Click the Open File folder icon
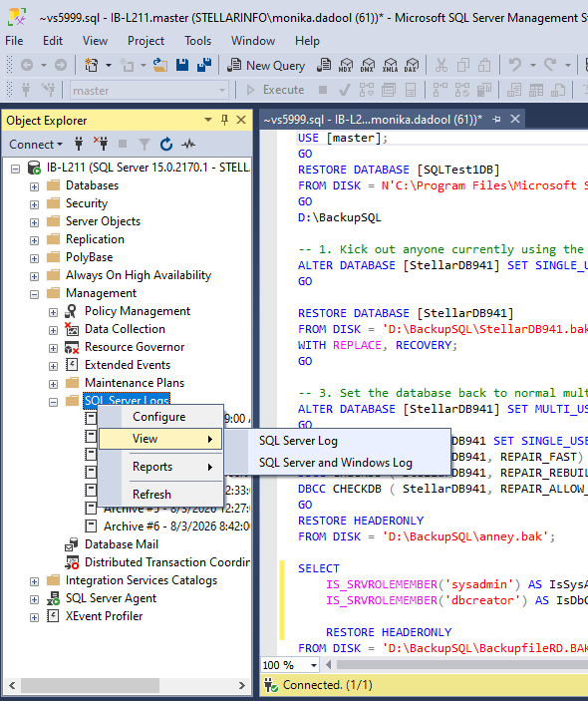 click(160, 65)
